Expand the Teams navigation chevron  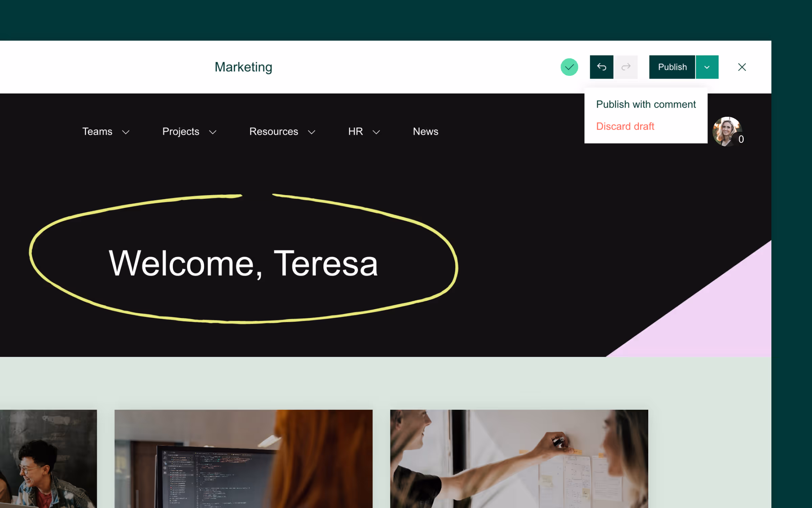pos(126,132)
